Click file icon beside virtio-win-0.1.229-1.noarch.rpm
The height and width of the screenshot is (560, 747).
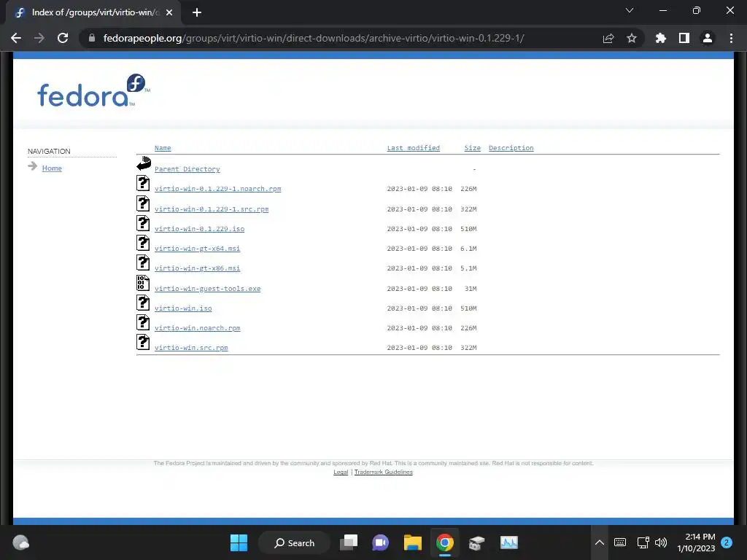point(143,183)
